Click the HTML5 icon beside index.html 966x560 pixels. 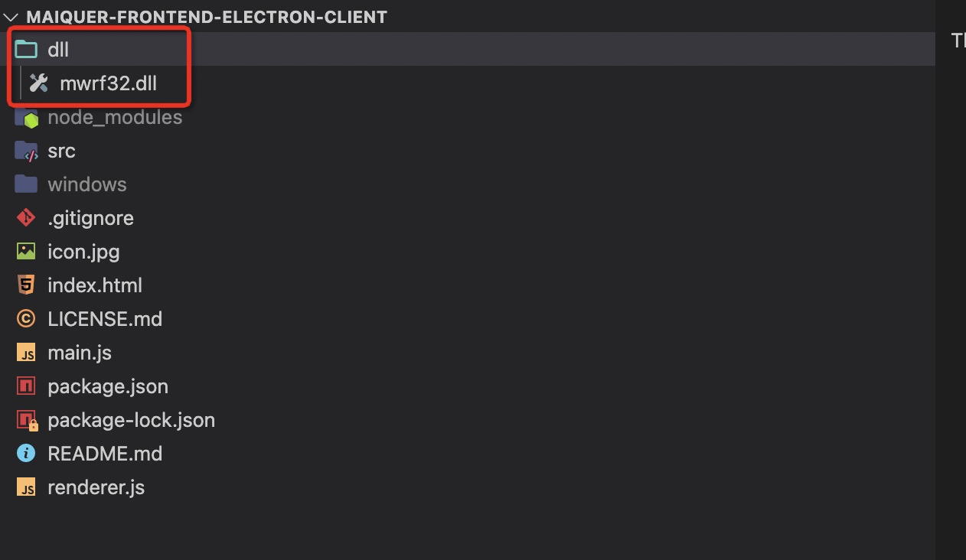click(x=25, y=285)
